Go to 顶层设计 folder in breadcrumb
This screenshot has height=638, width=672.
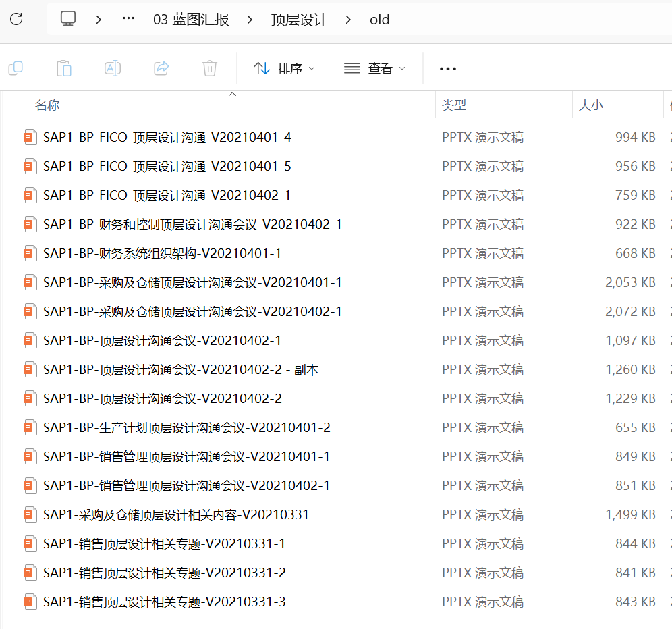299,20
